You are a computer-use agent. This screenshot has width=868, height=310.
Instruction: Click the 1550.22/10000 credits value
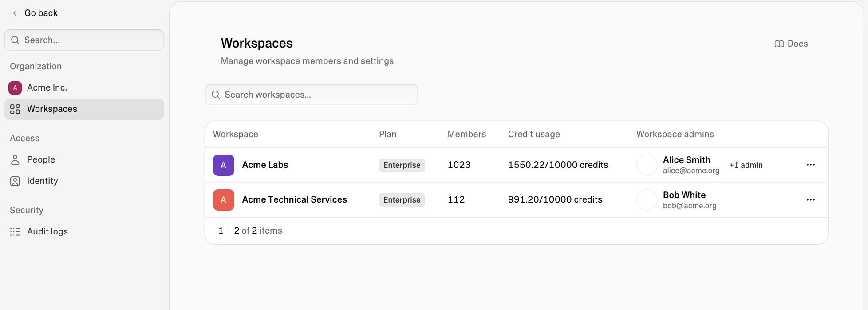coord(558,165)
